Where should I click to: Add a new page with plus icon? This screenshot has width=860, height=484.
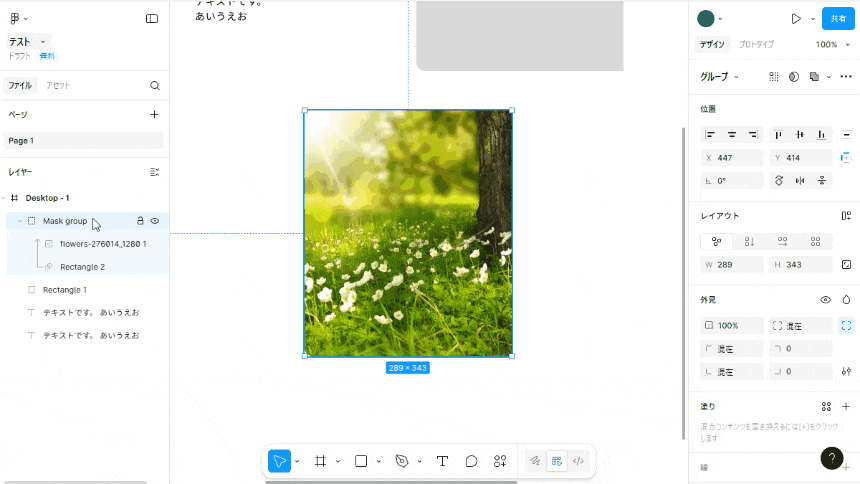(154, 114)
